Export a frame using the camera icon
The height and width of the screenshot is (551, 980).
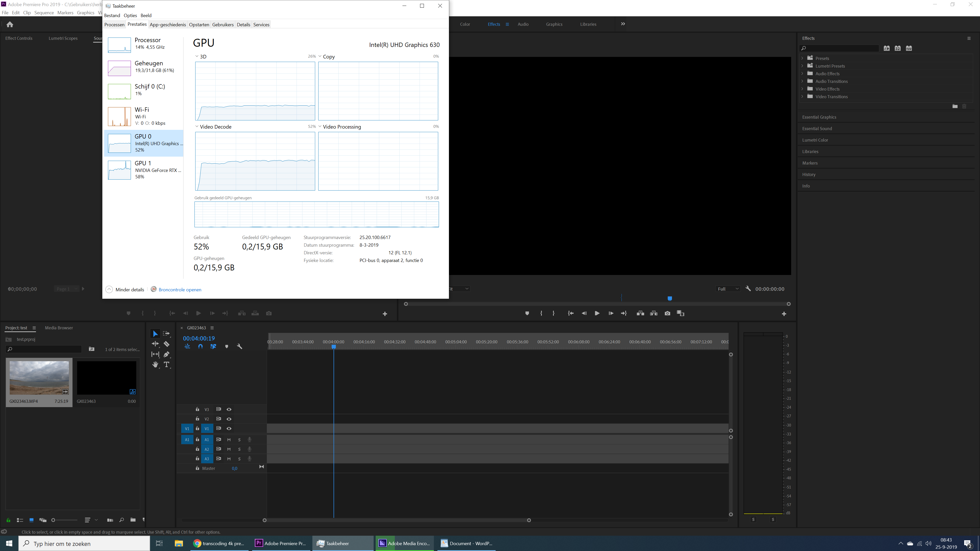[667, 313]
